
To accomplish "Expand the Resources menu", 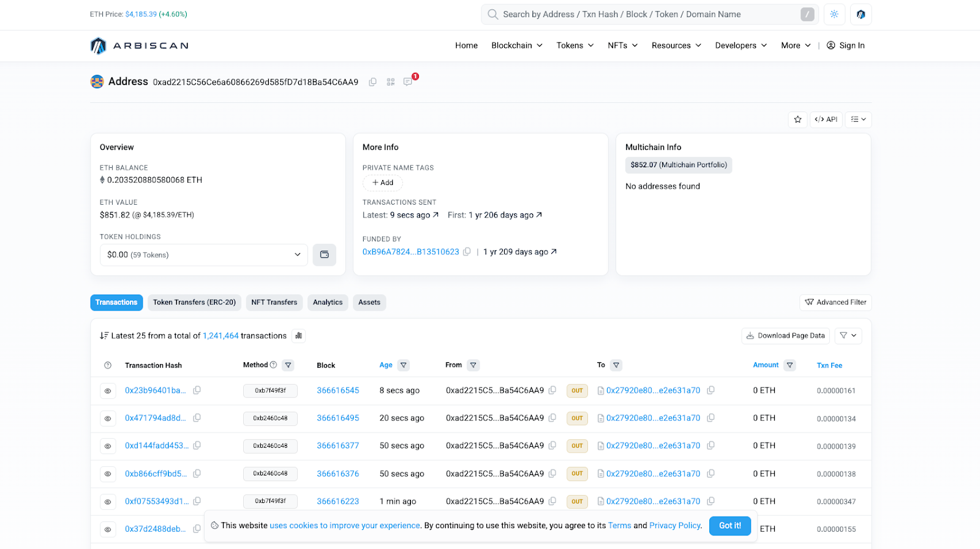I will 677,45.
